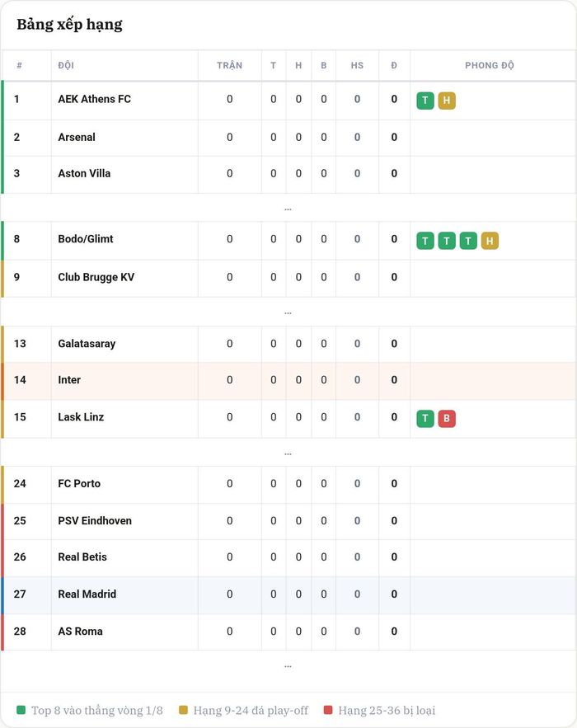Open the Real Madrid team link

point(87,594)
